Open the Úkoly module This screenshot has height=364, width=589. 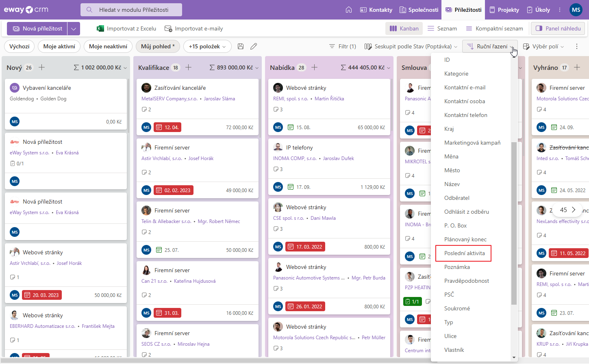538,10
